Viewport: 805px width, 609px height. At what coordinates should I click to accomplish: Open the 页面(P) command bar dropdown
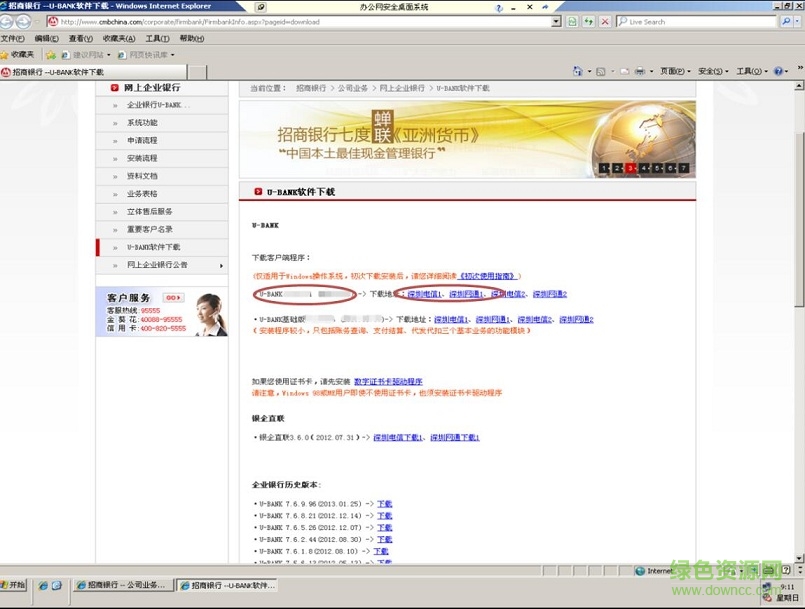click(x=675, y=71)
